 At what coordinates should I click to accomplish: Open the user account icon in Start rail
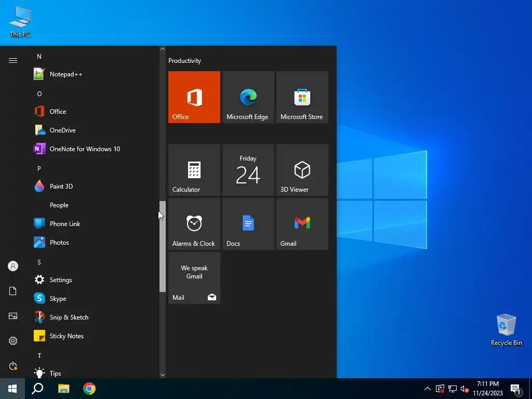point(13,266)
